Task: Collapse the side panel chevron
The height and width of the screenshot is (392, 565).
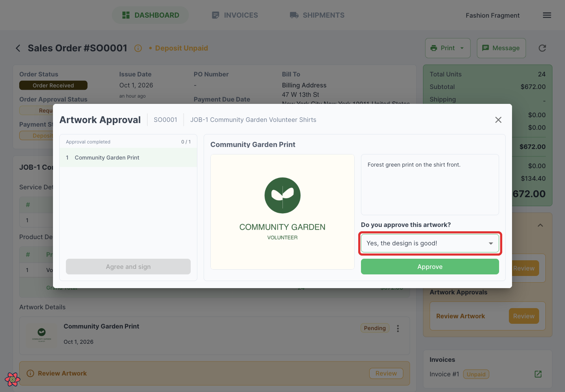Action: click(x=540, y=225)
